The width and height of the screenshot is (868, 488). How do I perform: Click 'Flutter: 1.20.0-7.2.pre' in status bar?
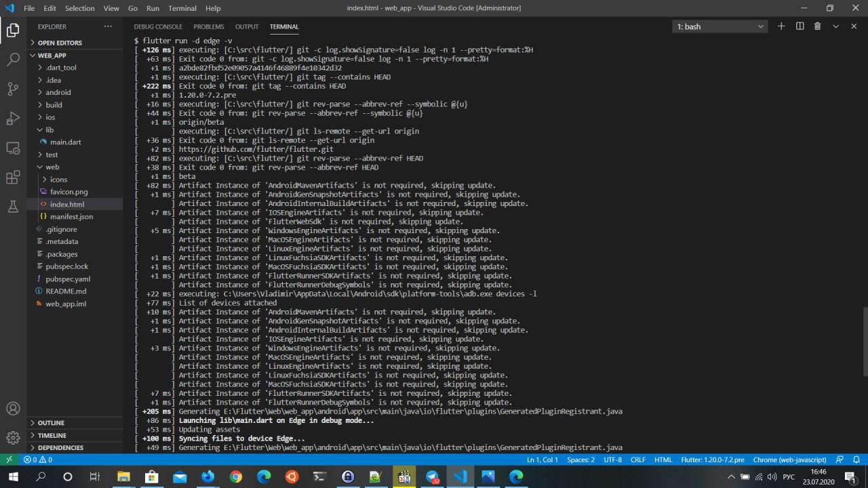click(713, 460)
